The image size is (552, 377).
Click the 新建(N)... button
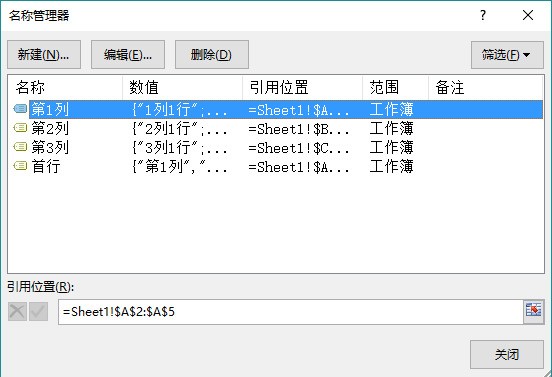(x=44, y=55)
